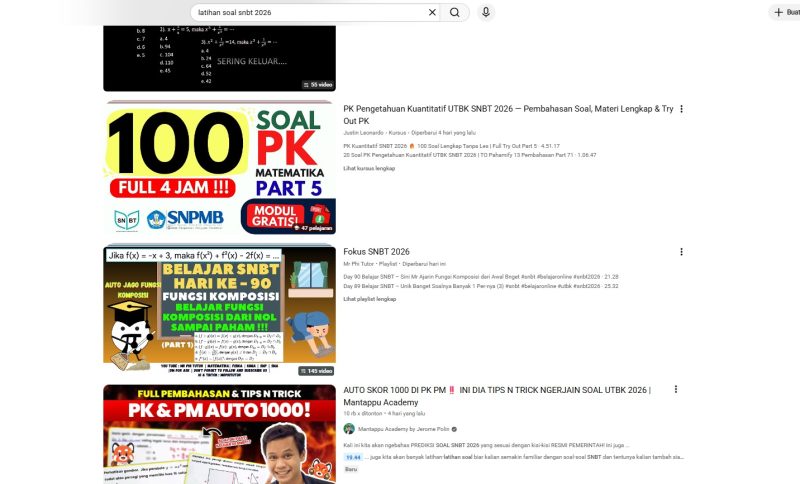Click the '10 rb x ditonton' view count
The height and width of the screenshot is (484, 800).
363,413
